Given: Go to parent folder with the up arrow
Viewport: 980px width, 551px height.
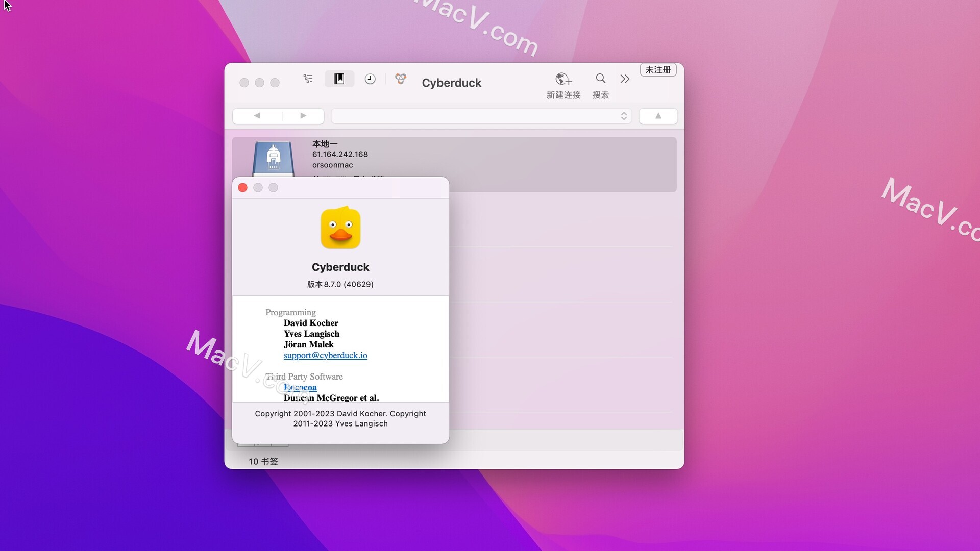Looking at the screenshot, I should 658,116.
